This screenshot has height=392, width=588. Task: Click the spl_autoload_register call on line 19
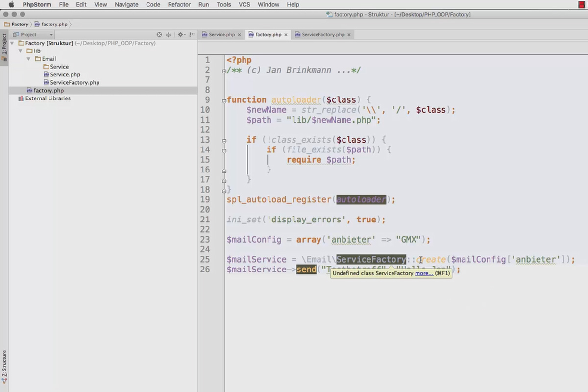pyautogui.click(x=279, y=199)
